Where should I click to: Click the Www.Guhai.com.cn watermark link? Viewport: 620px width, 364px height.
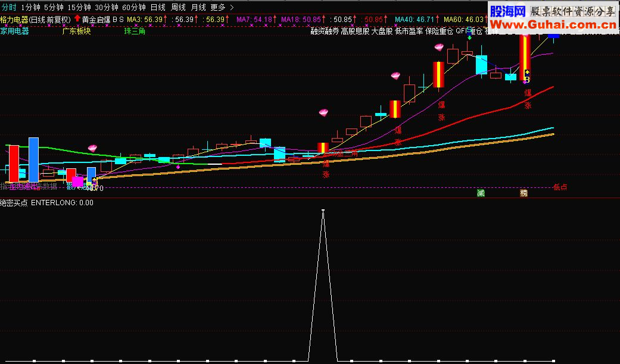(x=553, y=24)
